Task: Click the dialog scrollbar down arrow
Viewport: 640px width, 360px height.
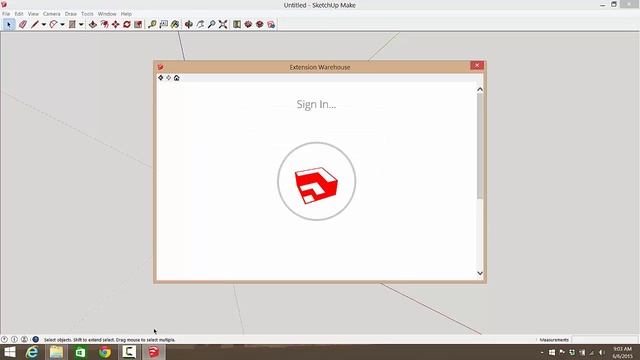Action: click(x=480, y=273)
